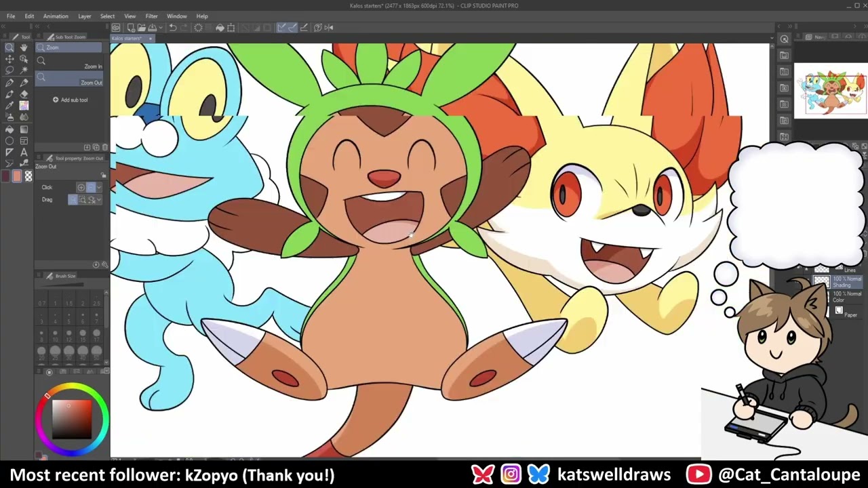
Task: Select the Eraser tool
Action: tap(24, 94)
